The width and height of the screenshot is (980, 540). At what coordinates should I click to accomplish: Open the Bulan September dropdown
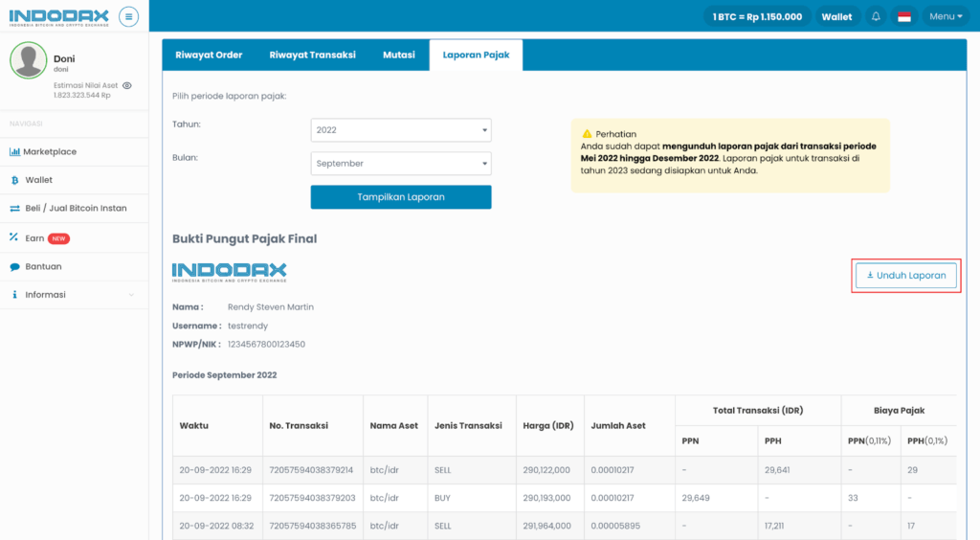(x=401, y=164)
